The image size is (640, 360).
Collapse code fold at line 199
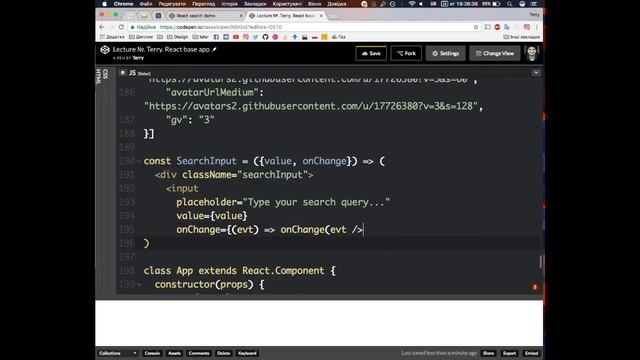[x=139, y=284]
